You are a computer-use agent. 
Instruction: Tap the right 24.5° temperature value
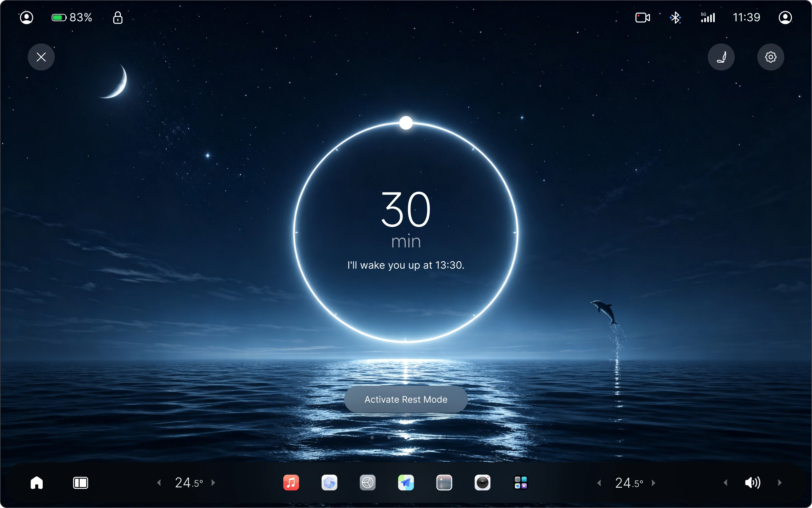tap(629, 483)
